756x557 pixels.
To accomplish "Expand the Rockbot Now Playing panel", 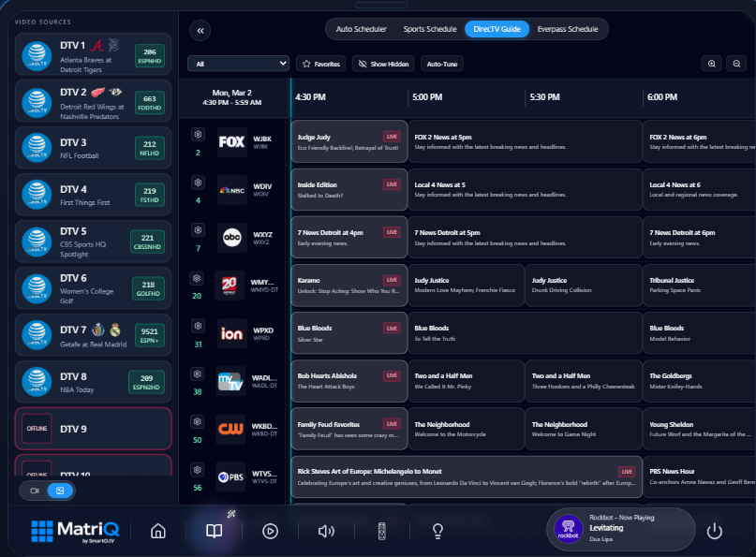I will tap(620, 529).
